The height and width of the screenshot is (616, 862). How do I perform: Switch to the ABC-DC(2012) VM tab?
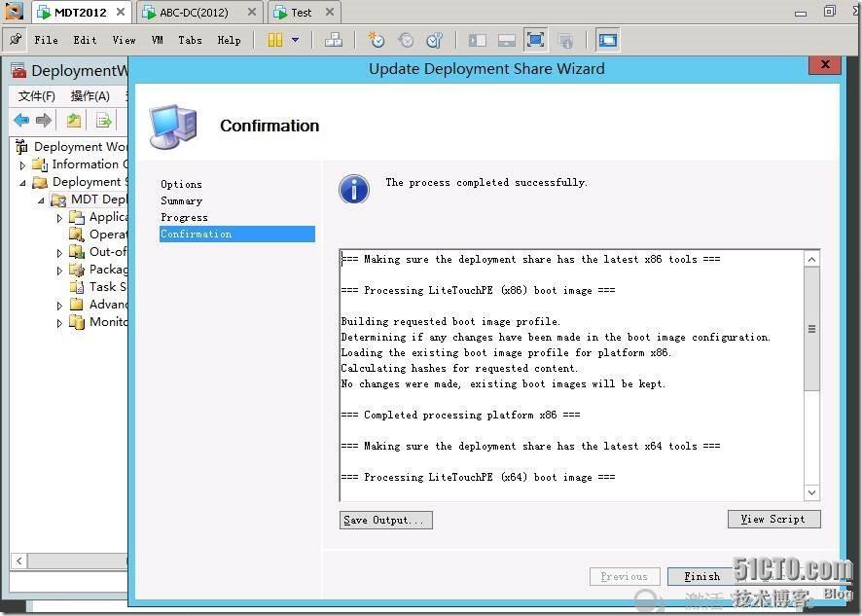[x=195, y=12]
